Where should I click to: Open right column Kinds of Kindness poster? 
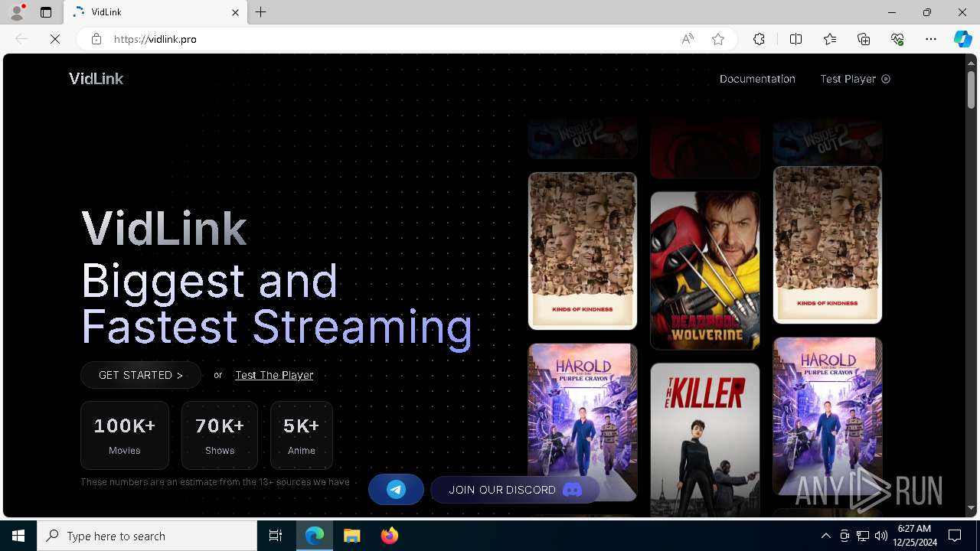point(828,245)
